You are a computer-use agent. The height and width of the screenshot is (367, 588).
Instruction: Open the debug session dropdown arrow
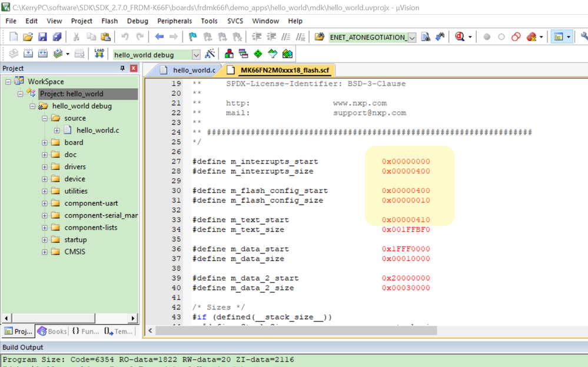470,36
